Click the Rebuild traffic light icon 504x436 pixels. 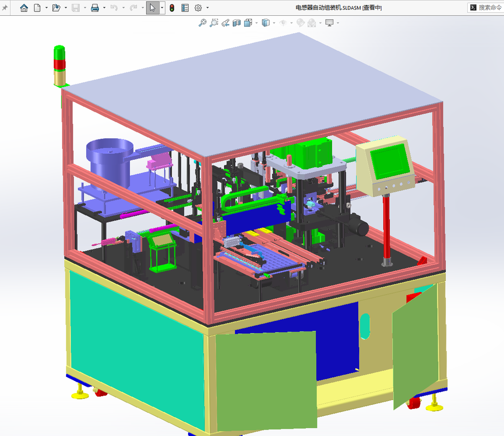coord(172,8)
